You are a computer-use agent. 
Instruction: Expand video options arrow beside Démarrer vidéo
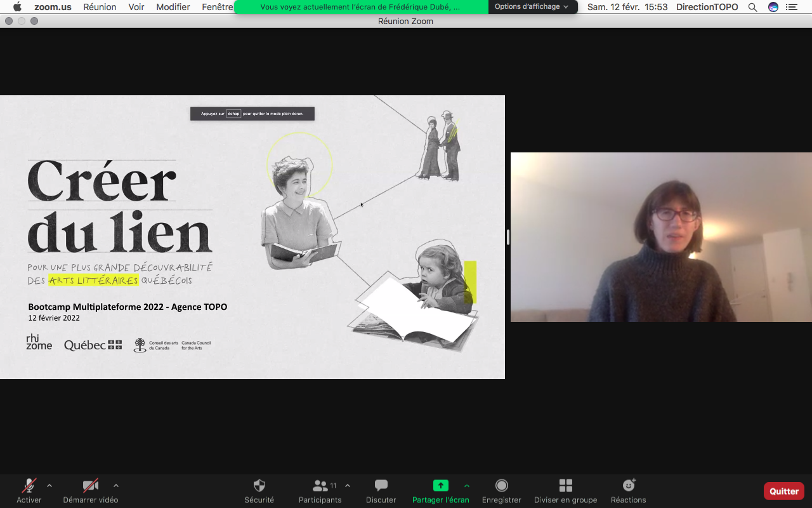tap(115, 486)
